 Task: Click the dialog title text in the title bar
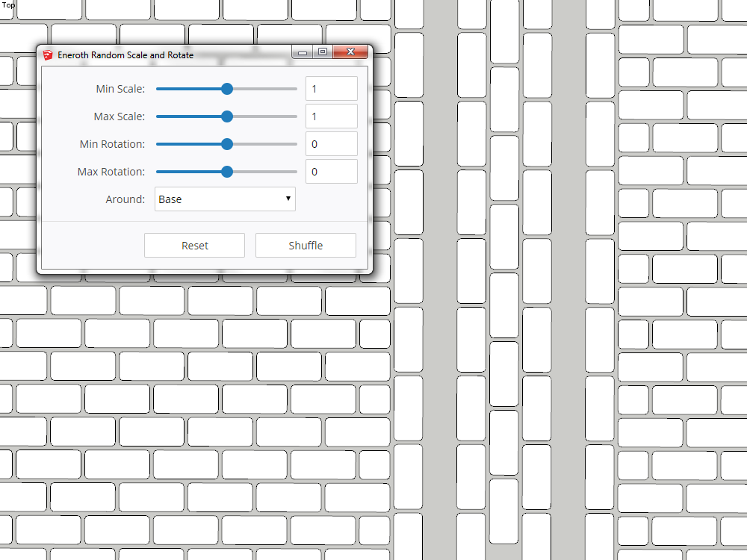pos(125,55)
